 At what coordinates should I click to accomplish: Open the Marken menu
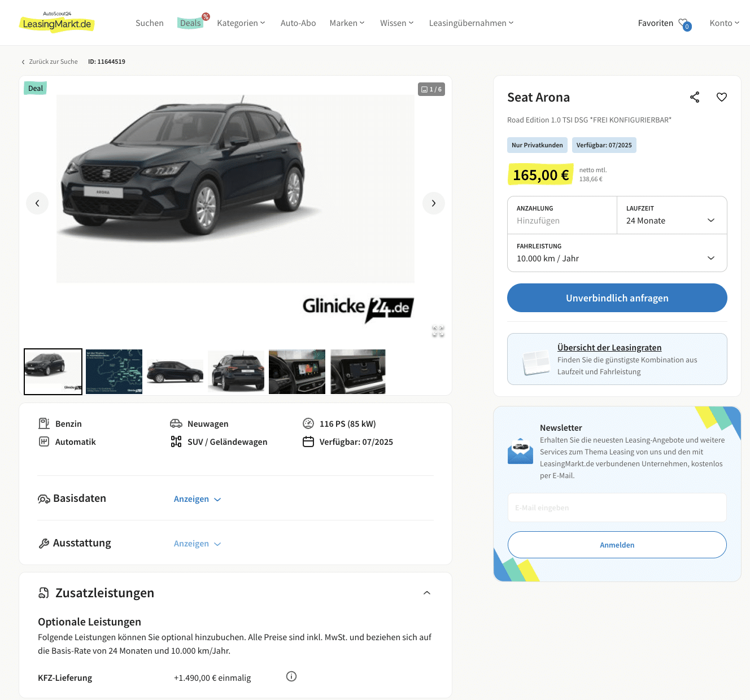(x=347, y=23)
